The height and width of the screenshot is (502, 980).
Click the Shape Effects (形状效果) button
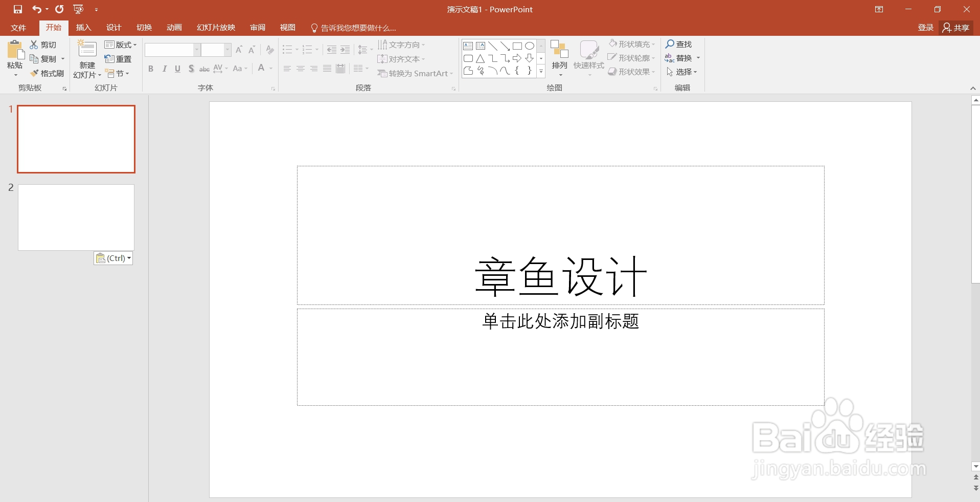coord(631,72)
